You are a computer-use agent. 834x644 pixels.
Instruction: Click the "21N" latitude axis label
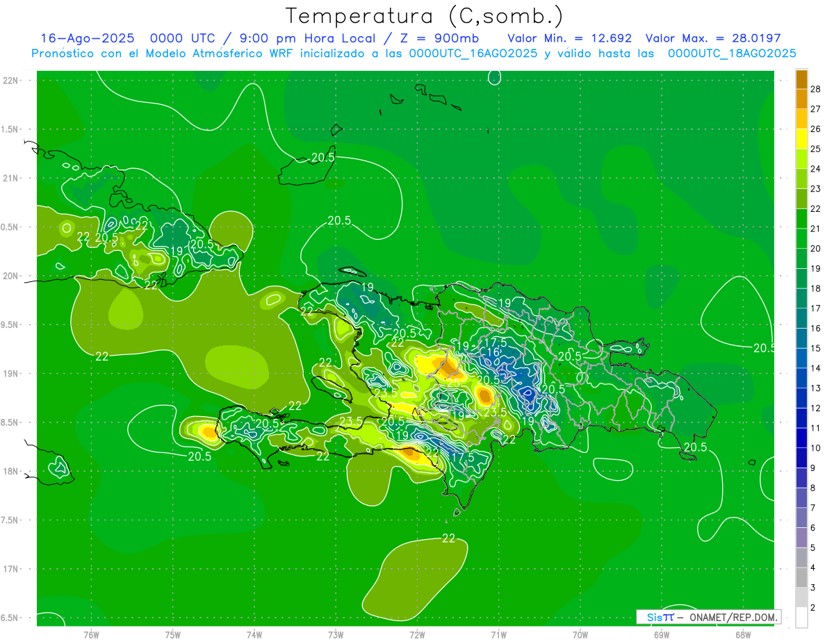pyautogui.click(x=12, y=179)
